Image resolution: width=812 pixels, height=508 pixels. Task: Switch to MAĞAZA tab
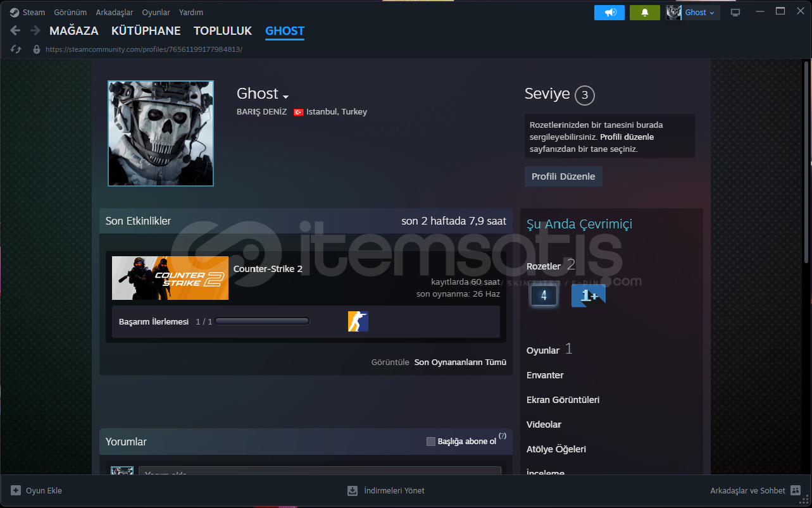pyautogui.click(x=74, y=30)
